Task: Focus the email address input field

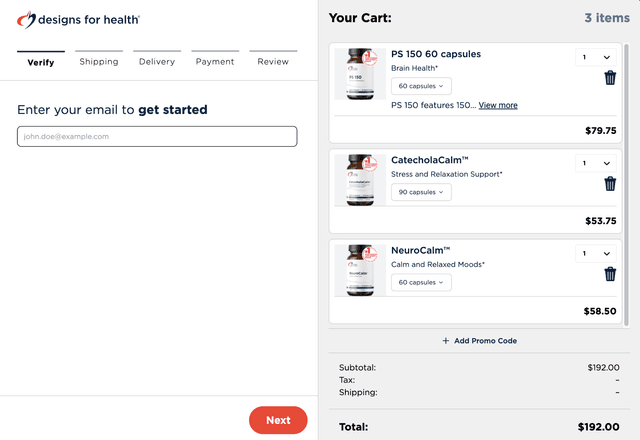Action: (157, 136)
